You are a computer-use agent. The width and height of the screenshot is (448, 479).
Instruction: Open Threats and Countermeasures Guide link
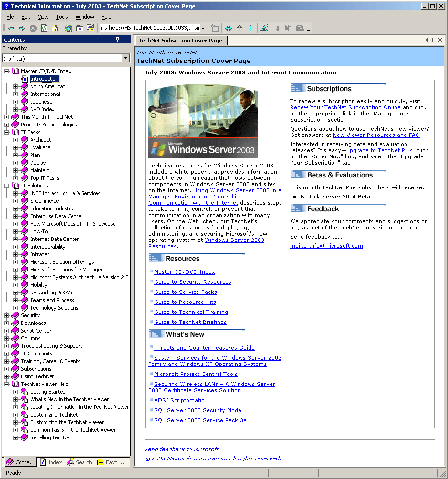coord(204,348)
